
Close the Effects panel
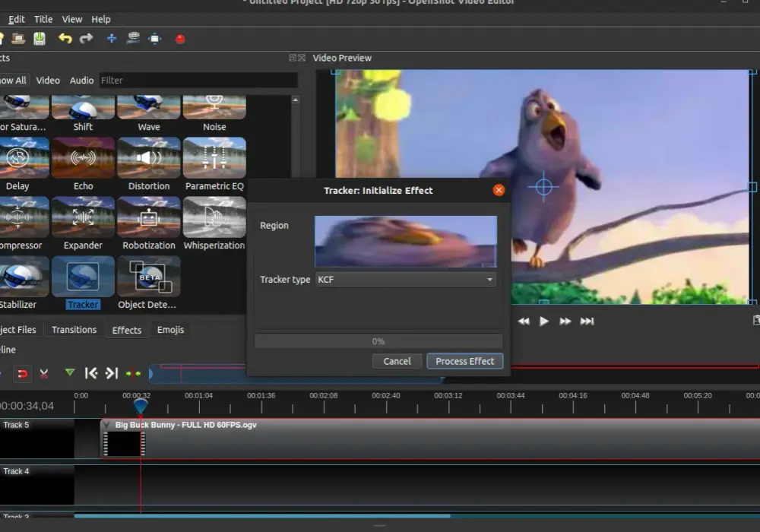tap(302, 58)
